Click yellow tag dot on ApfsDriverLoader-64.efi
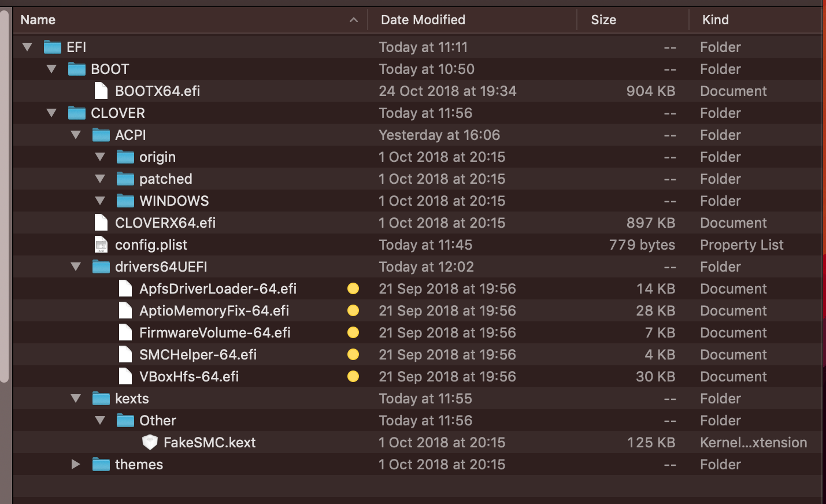Viewport: 826px width, 504px height. [353, 288]
